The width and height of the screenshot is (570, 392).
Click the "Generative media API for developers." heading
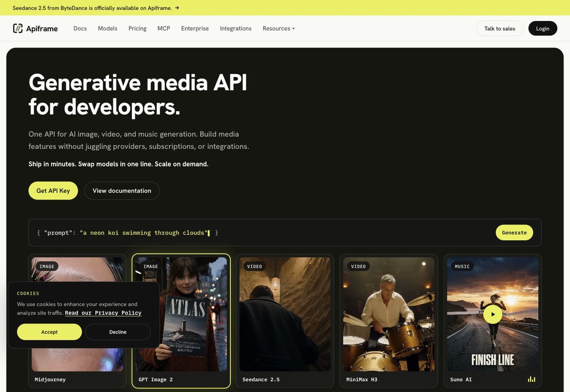(138, 95)
